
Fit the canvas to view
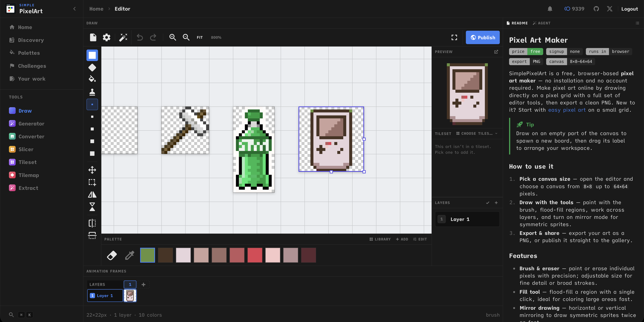point(200,37)
